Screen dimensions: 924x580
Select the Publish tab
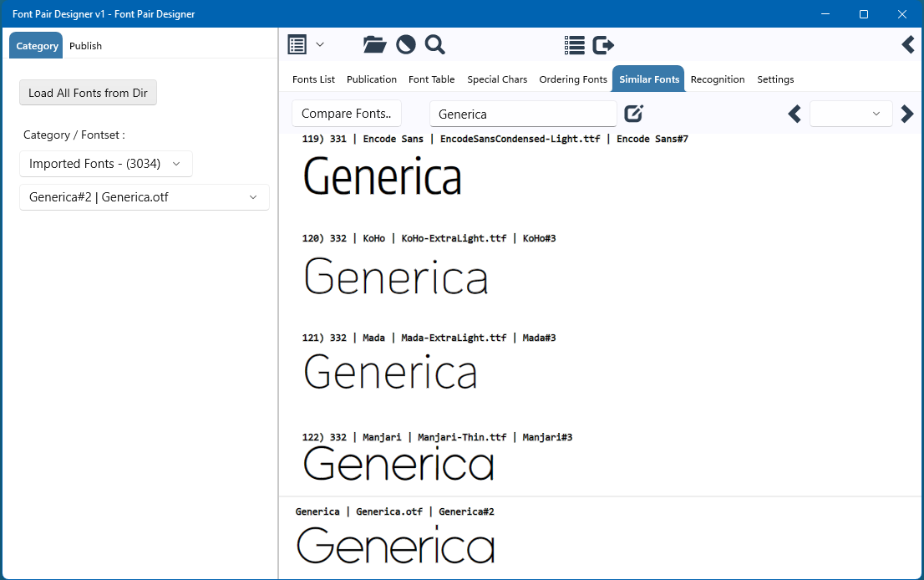coord(85,46)
